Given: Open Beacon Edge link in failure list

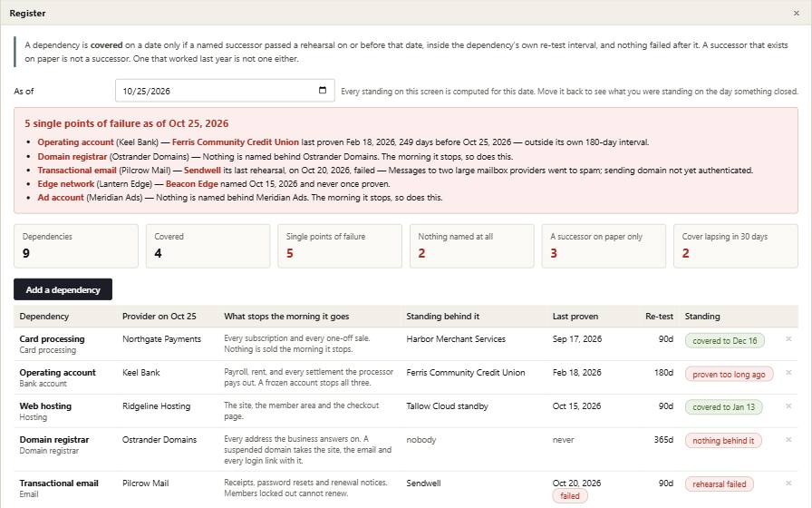Looking at the screenshot, I should coord(191,184).
